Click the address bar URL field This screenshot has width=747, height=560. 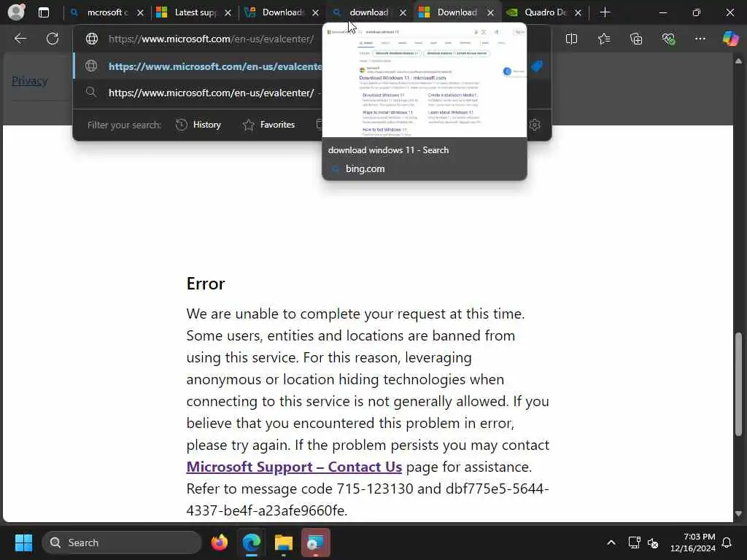click(x=211, y=39)
